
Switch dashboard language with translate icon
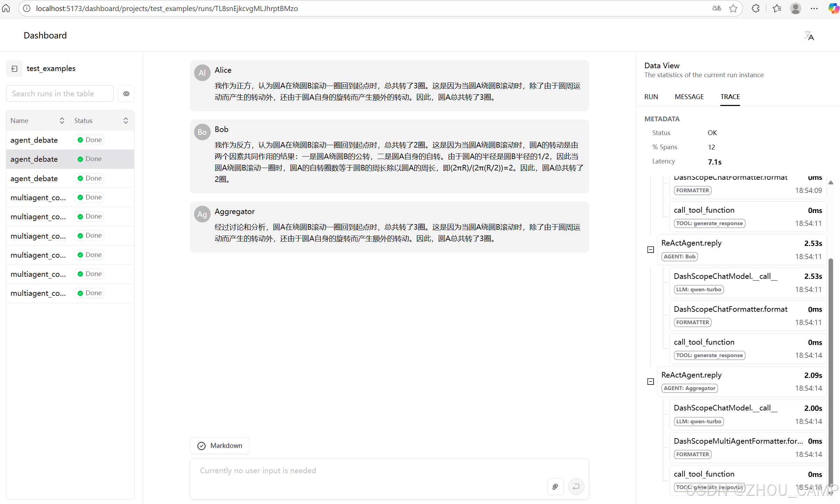click(x=809, y=36)
